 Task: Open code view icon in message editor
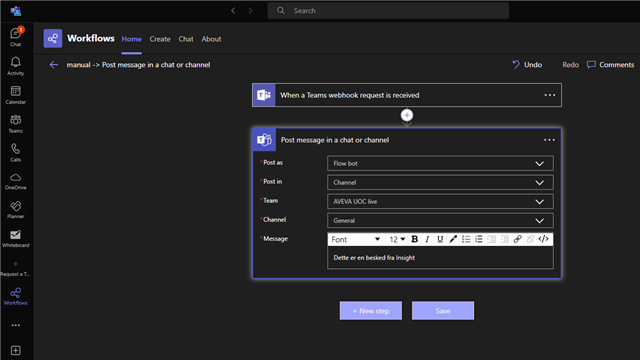(x=543, y=239)
